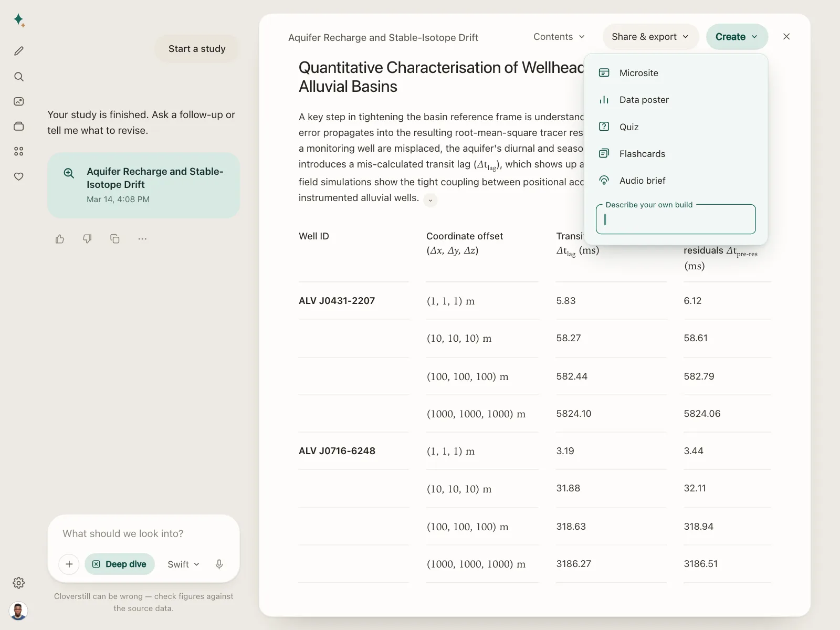
Task: Add attachment with plus button
Action: tap(69, 564)
